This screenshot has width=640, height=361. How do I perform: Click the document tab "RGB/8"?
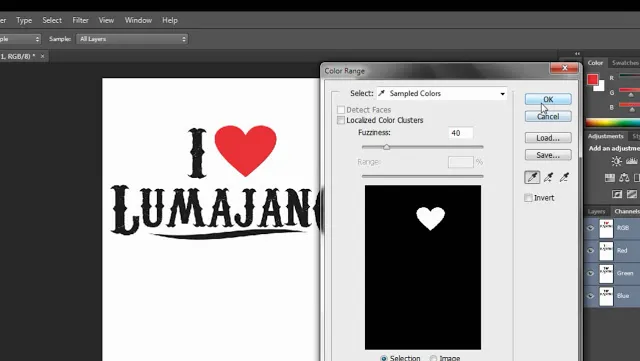[x=19, y=56]
